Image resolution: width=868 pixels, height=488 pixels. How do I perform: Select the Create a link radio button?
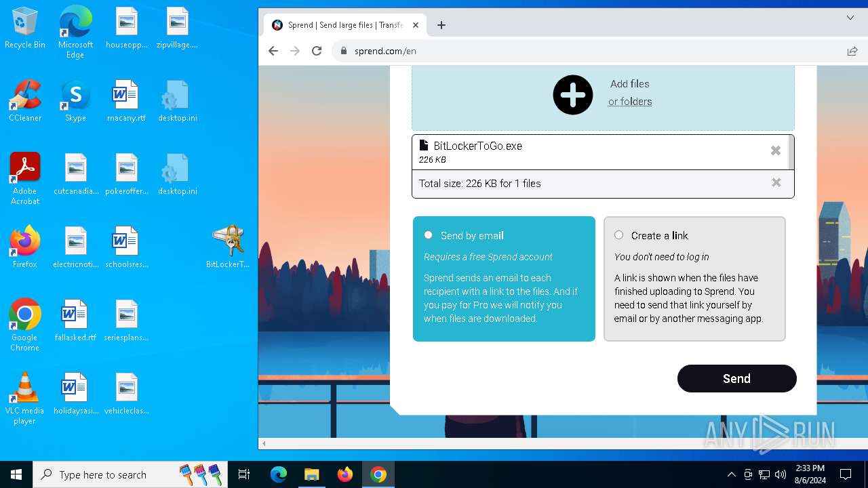[618, 235]
